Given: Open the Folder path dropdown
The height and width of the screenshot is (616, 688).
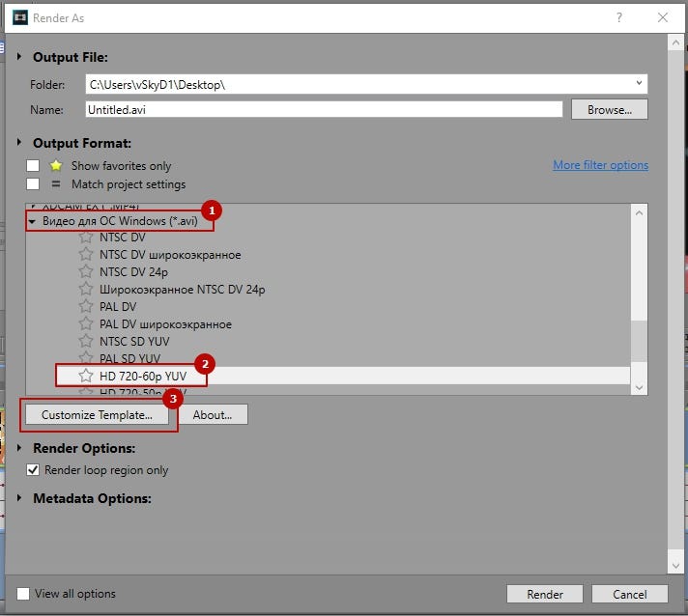Looking at the screenshot, I should [x=639, y=83].
